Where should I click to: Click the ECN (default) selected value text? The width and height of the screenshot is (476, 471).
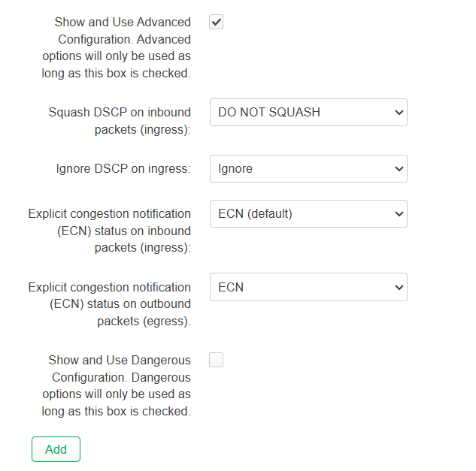click(255, 214)
